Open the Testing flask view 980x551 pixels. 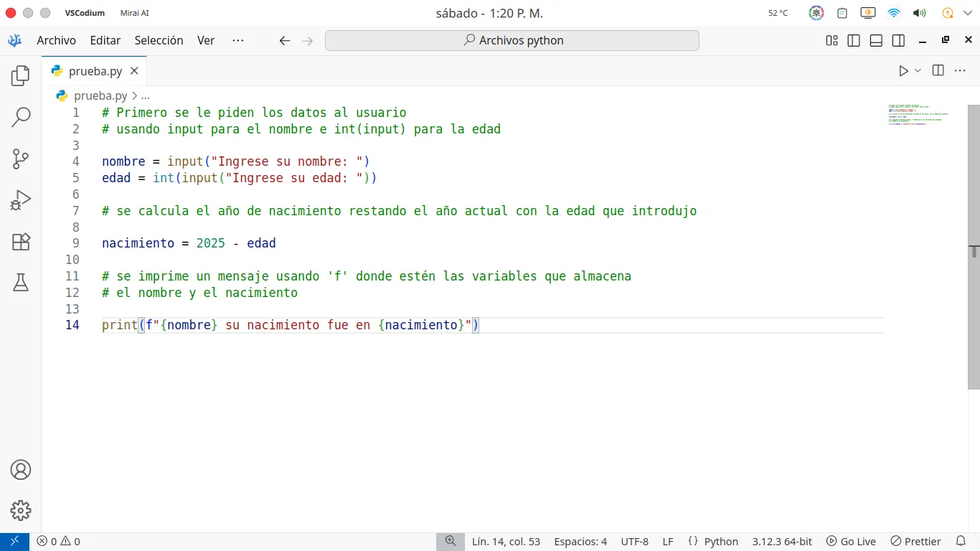point(21,283)
